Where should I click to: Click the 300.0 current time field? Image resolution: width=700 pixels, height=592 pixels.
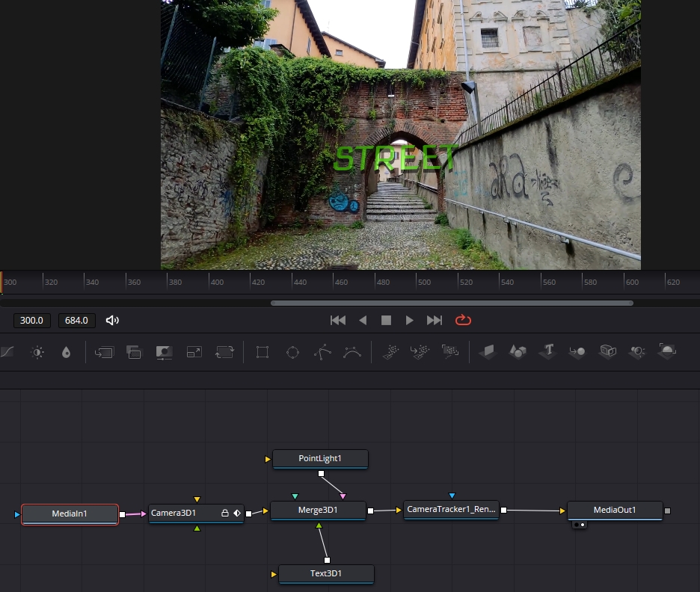click(x=31, y=321)
